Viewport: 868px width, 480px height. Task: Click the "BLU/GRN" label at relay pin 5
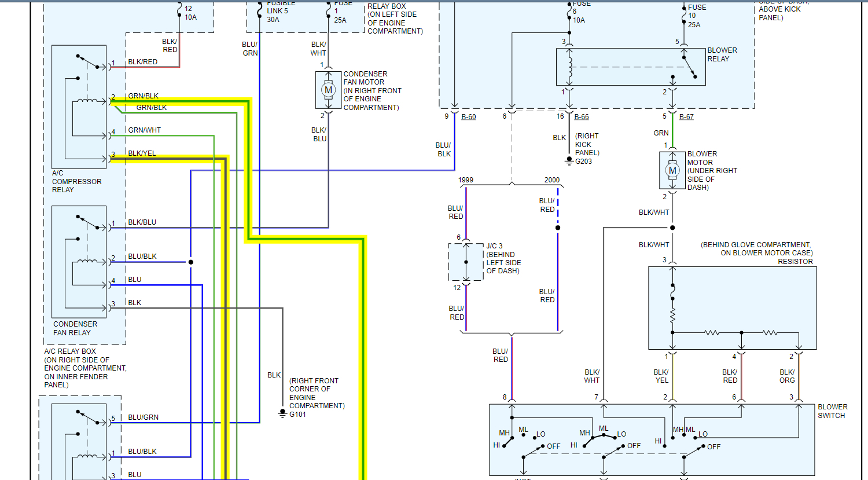click(143, 417)
